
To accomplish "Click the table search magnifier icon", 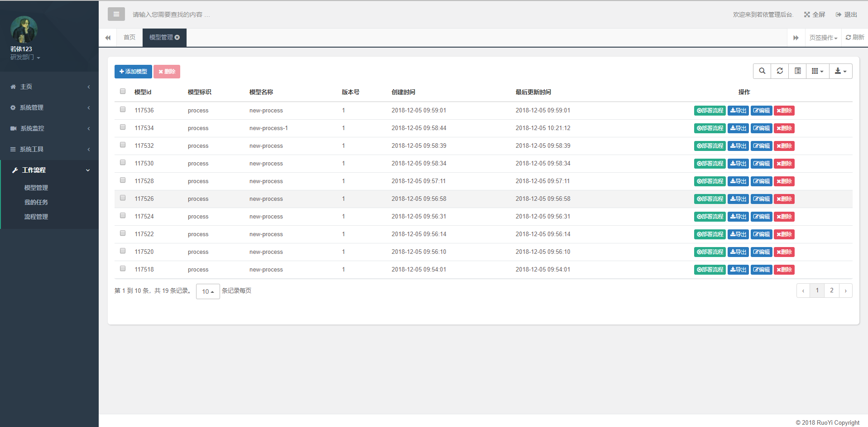I will pos(762,71).
